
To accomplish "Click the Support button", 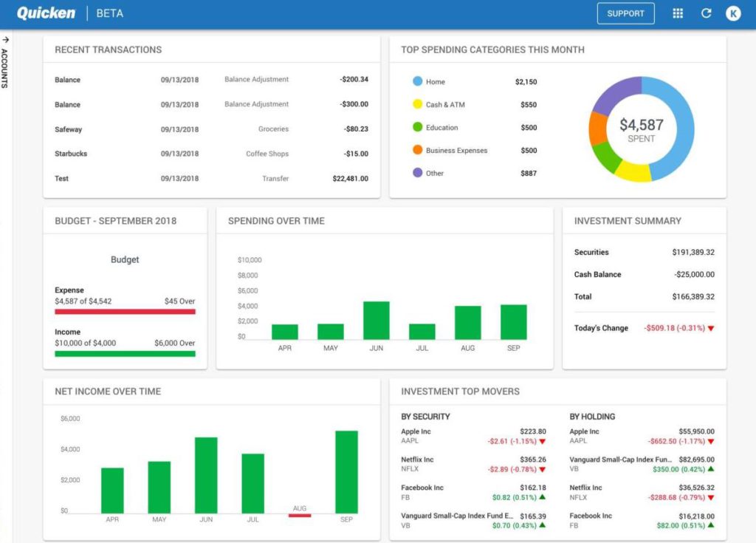I will pyautogui.click(x=625, y=13).
